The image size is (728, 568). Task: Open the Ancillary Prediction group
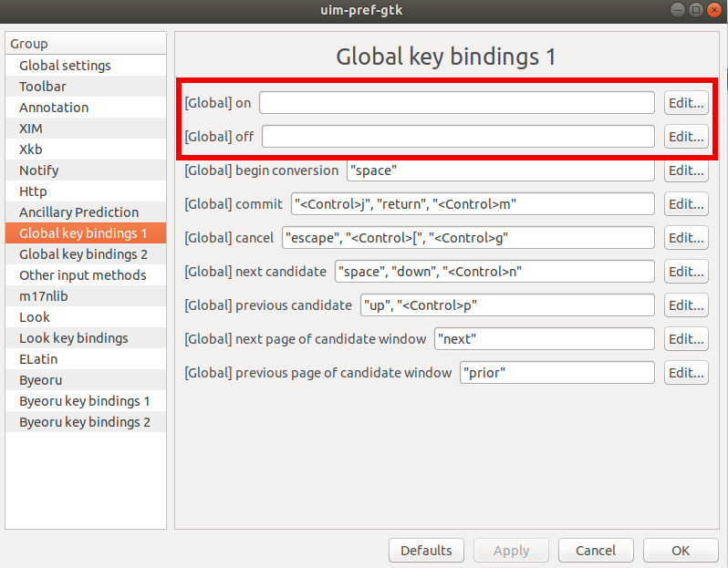[86, 212]
